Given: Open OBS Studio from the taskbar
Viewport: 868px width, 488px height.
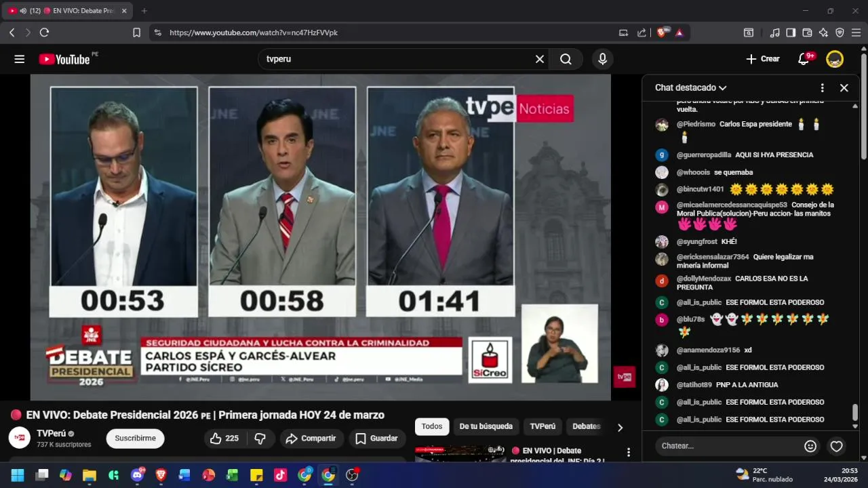Looking at the screenshot, I should [x=352, y=475].
